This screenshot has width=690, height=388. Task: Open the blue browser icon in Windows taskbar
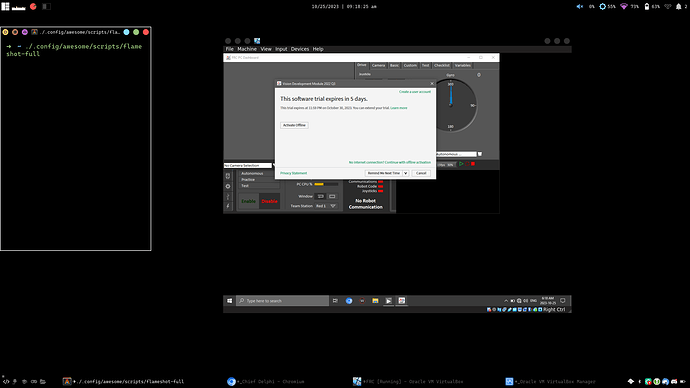[349, 301]
